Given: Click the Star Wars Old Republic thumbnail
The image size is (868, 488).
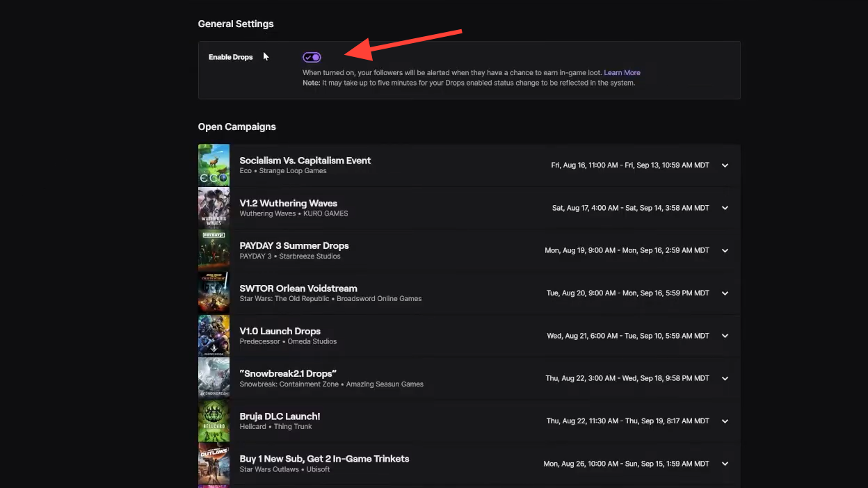Looking at the screenshot, I should click(x=214, y=293).
